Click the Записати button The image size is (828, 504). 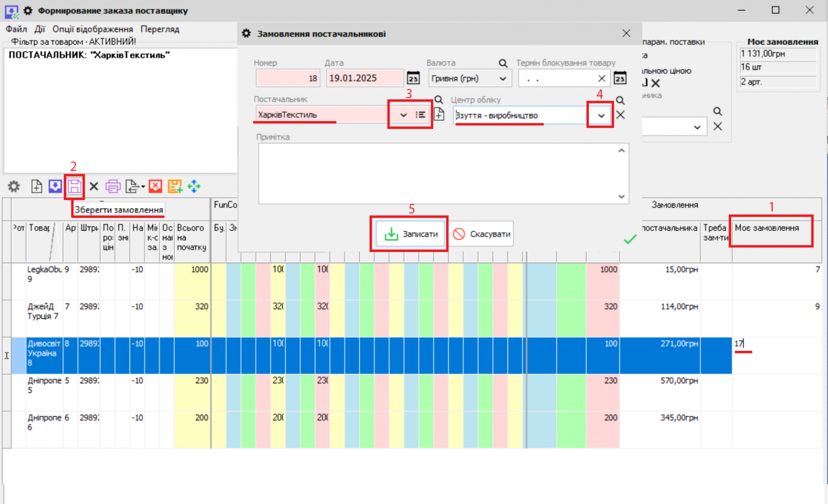pos(411,234)
